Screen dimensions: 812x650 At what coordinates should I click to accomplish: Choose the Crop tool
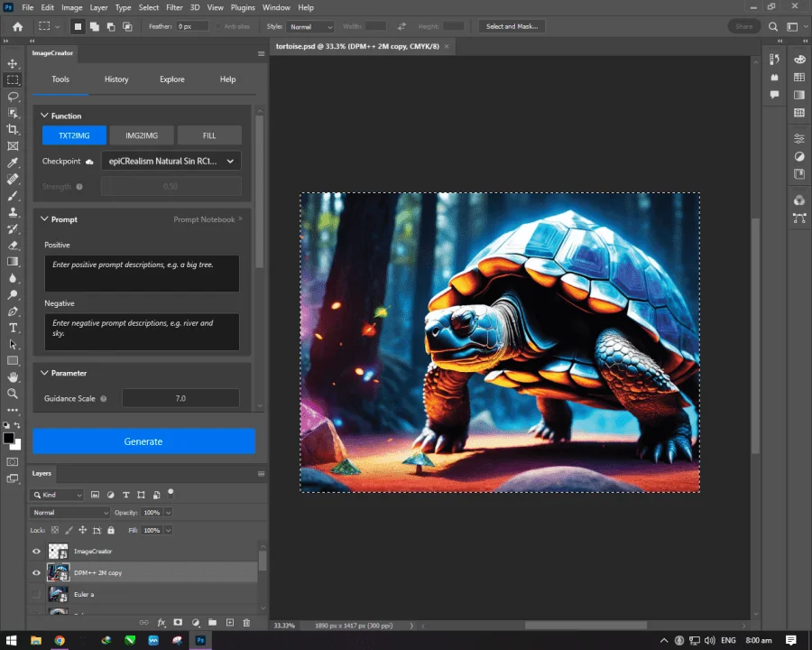click(x=13, y=130)
